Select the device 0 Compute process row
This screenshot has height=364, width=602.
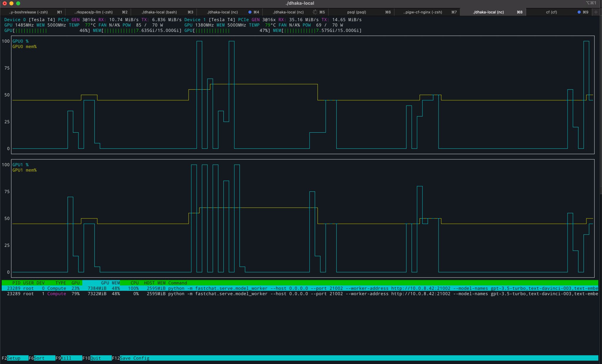(x=300, y=288)
